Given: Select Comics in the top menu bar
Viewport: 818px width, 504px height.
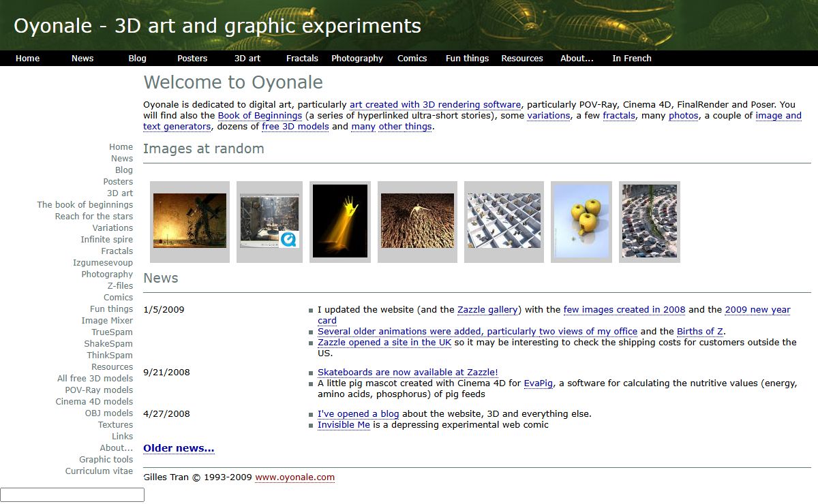Looking at the screenshot, I should pos(412,59).
